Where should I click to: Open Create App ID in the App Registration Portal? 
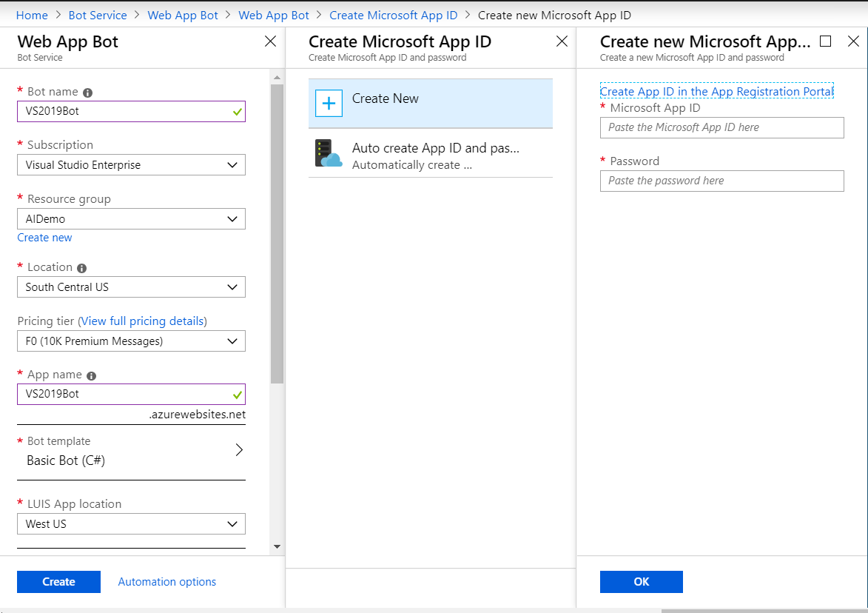pos(717,91)
